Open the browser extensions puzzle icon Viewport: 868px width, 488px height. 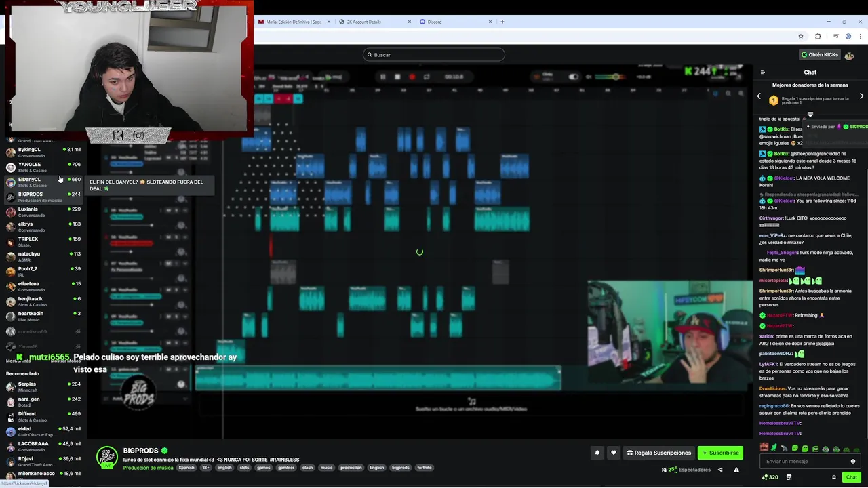818,37
